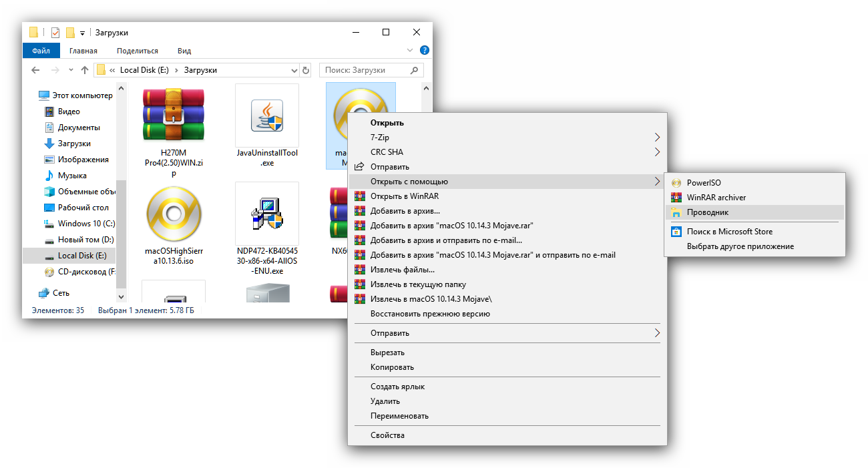Select the macOSHighSierra10.13.6.iso disc icon
Screen dimensions: 868x468
pos(173,214)
